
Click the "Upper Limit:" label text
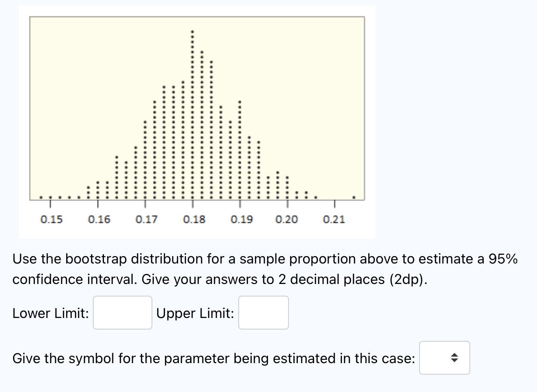195,313
